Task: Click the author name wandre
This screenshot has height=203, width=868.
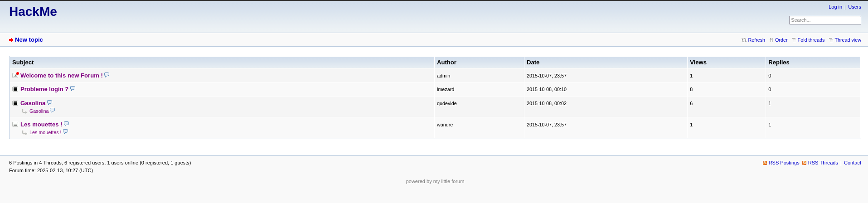Action: (x=445, y=125)
